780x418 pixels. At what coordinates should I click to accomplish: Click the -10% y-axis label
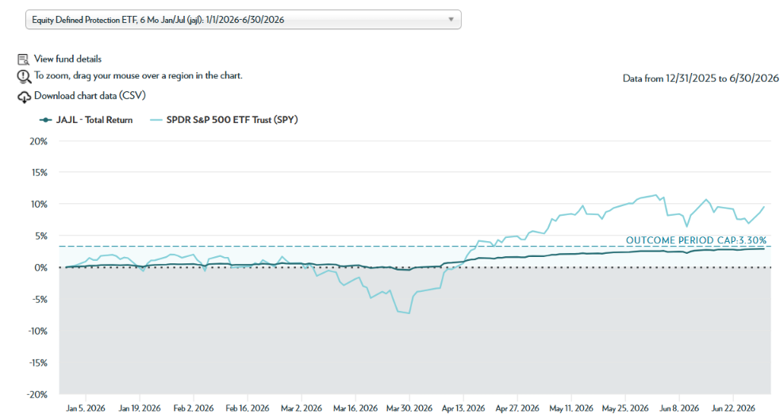click(38, 331)
